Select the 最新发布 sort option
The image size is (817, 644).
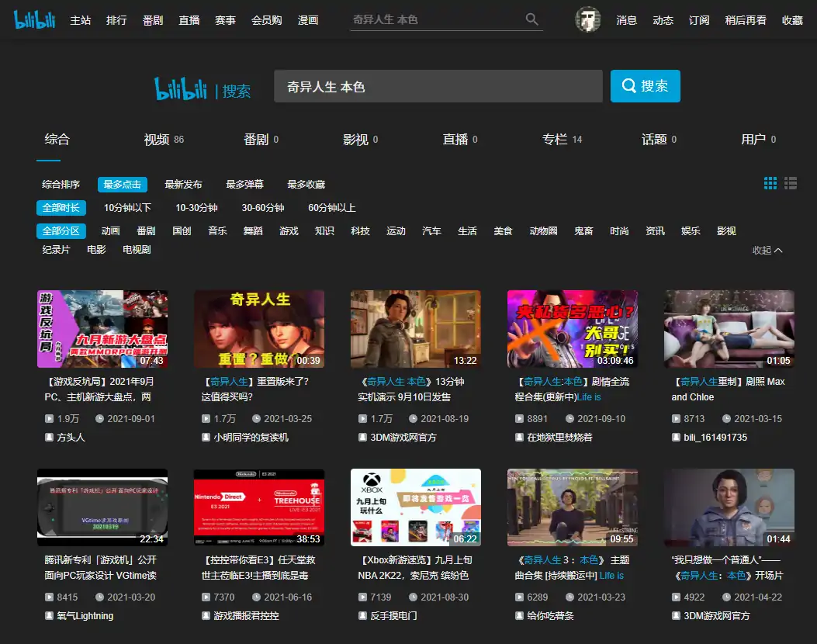click(183, 185)
